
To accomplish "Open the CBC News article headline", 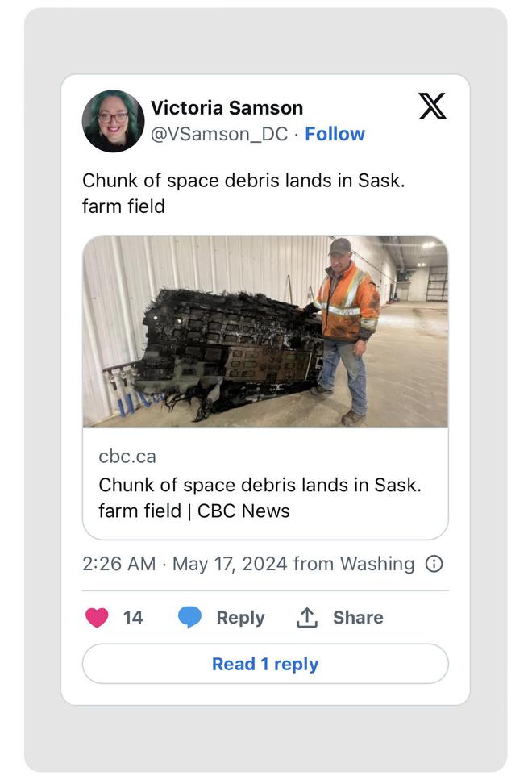I will tap(260, 498).
